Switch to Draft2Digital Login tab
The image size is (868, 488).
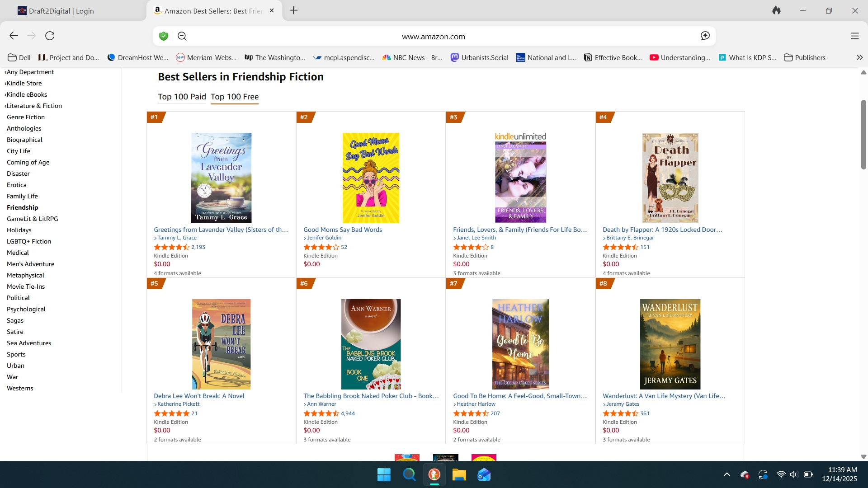coord(61,11)
